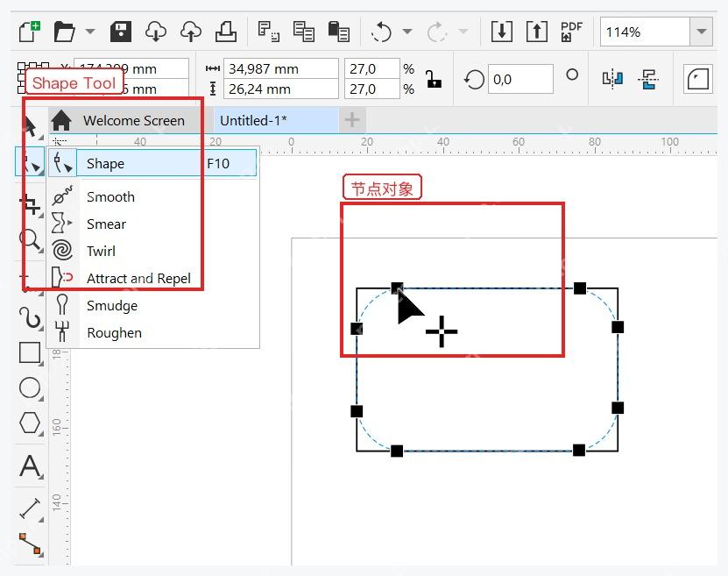Image resolution: width=728 pixels, height=576 pixels.
Task: Publish to PDF
Action: click(571, 32)
